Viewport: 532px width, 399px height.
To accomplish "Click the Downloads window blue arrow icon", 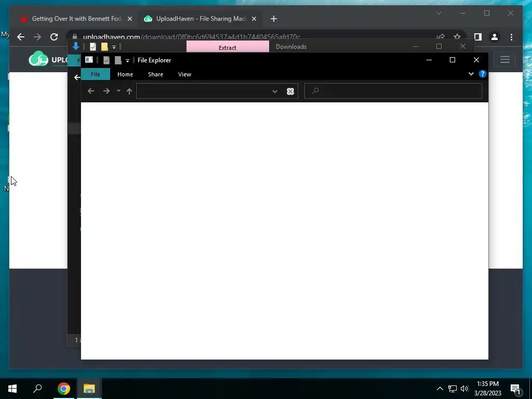I will click(76, 46).
